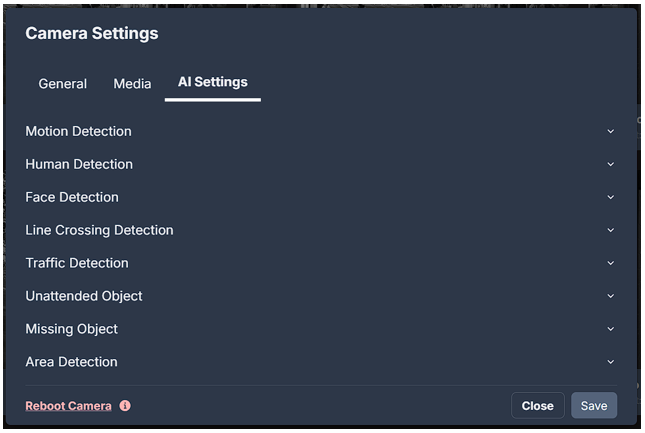Save the camera settings

[x=594, y=405]
